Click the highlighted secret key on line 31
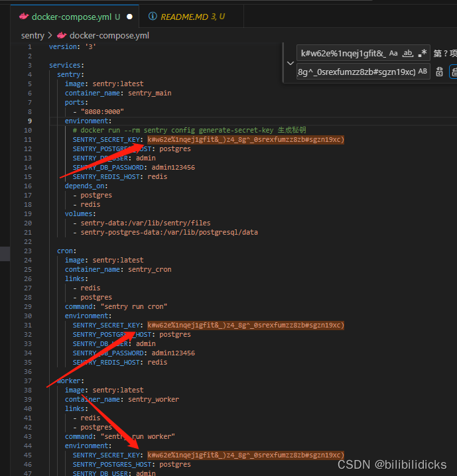The height and width of the screenshot is (476, 457). [245, 325]
